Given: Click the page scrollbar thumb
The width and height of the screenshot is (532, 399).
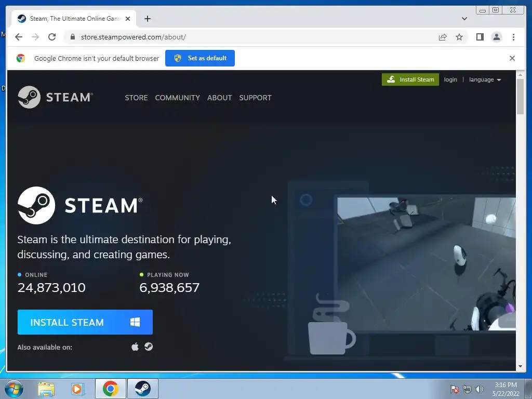Looking at the screenshot, I should 520,97.
